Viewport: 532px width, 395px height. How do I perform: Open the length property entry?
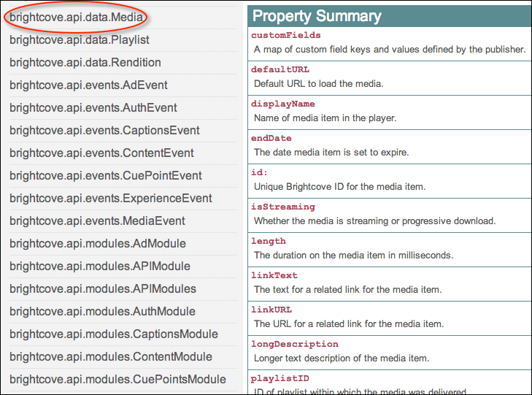click(268, 241)
